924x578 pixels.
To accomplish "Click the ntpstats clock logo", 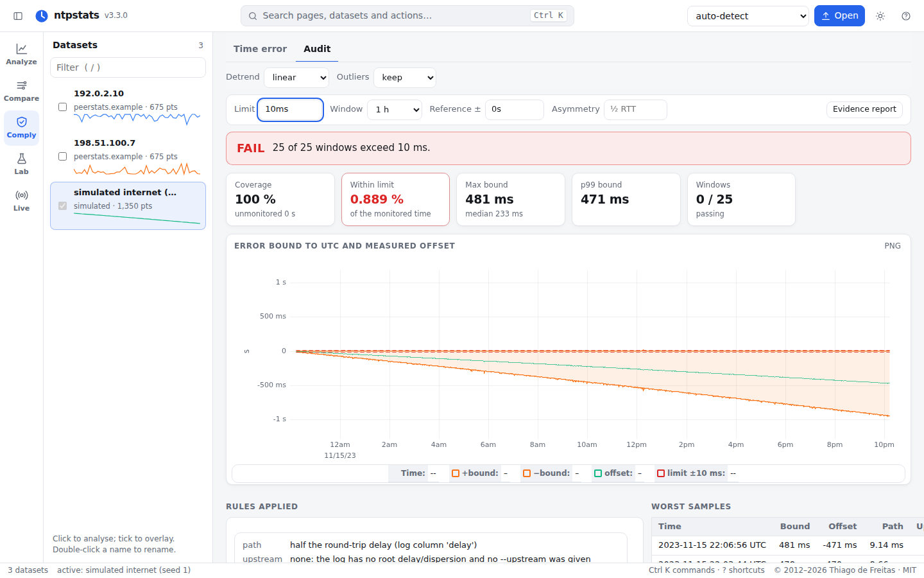I will [x=42, y=15].
